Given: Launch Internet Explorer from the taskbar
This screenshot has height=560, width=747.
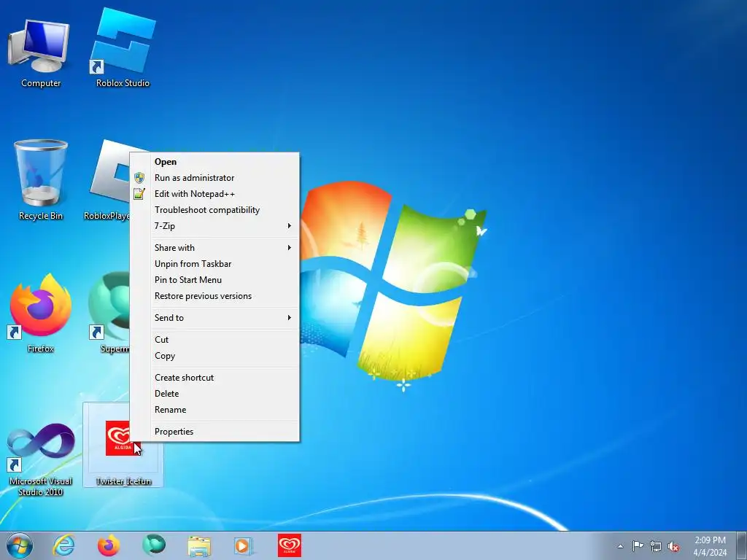Looking at the screenshot, I should pyautogui.click(x=64, y=545).
